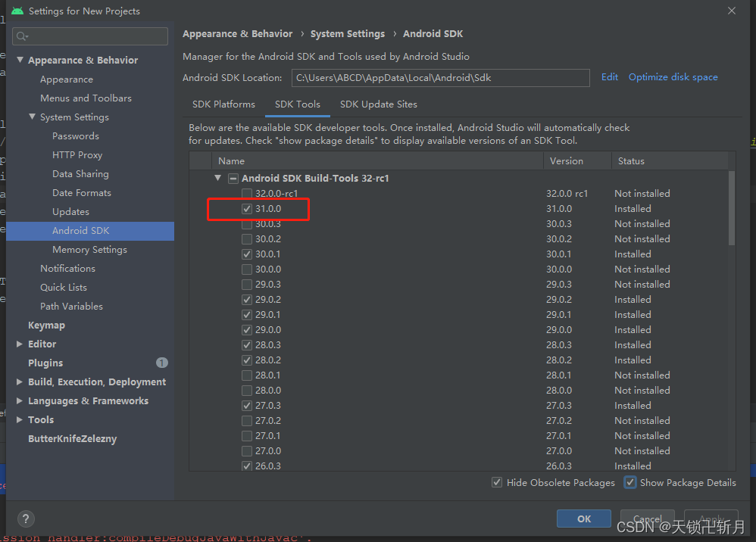This screenshot has height=542, width=756.
Task: Collapse the System Settings tree node
Action: [x=32, y=117]
